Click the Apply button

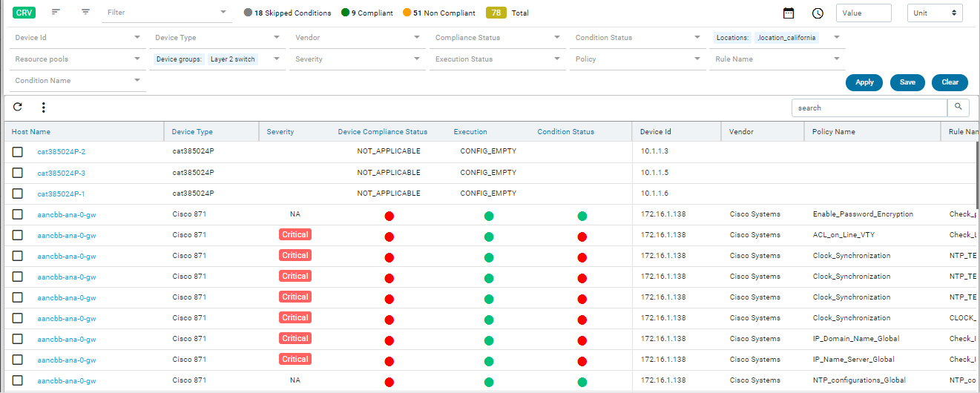pyautogui.click(x=864, y=82)
